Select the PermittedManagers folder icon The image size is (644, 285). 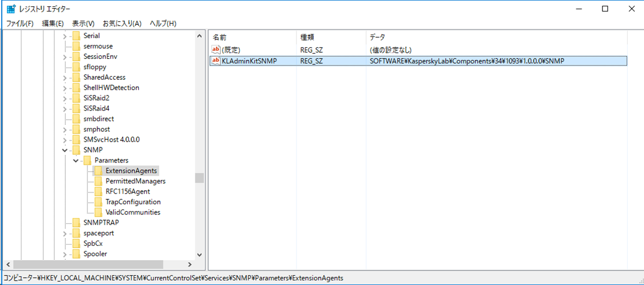[98, 181]
